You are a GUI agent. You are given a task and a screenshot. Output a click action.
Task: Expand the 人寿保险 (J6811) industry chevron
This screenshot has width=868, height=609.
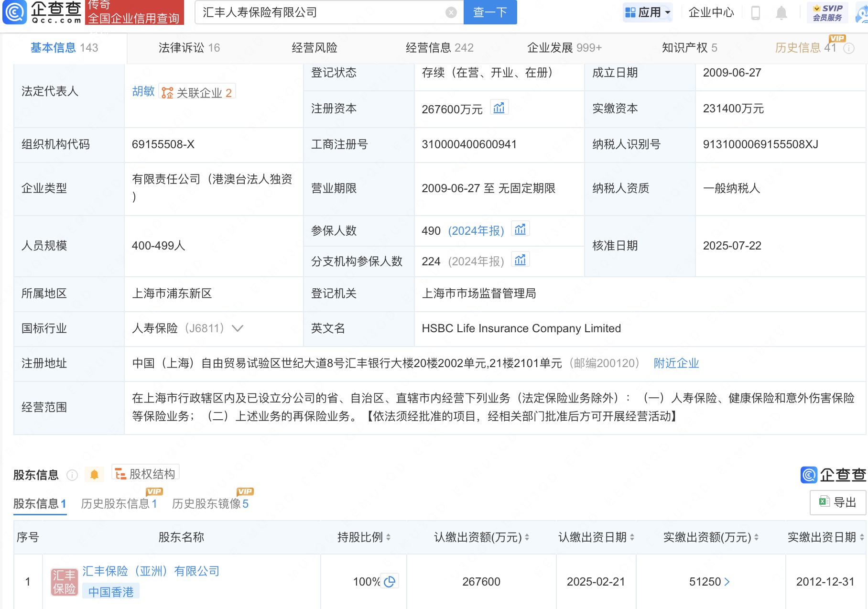point(238,328)
